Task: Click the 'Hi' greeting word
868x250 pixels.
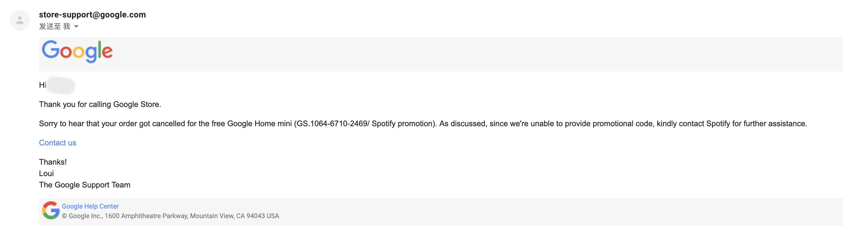Action: click(42, 85)
